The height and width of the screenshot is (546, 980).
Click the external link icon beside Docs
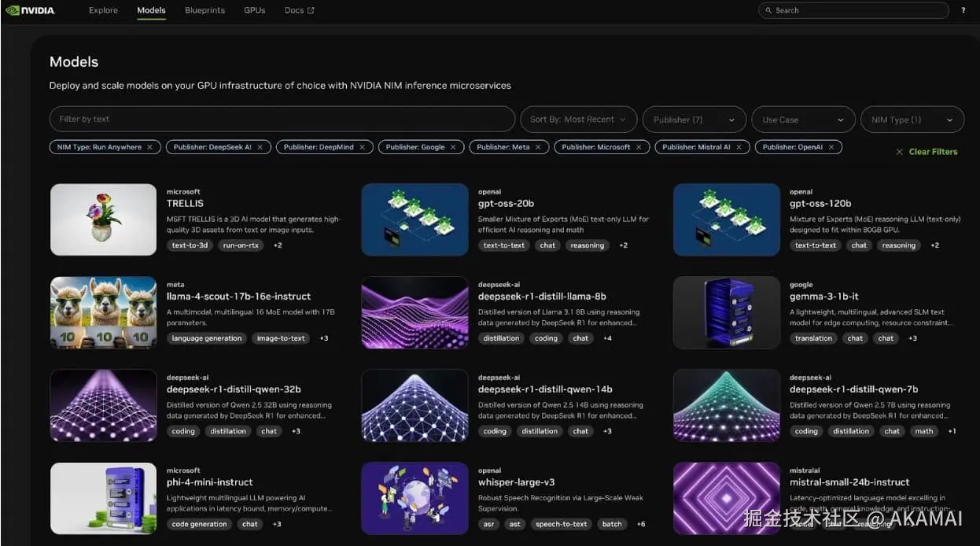coord(311,10)
